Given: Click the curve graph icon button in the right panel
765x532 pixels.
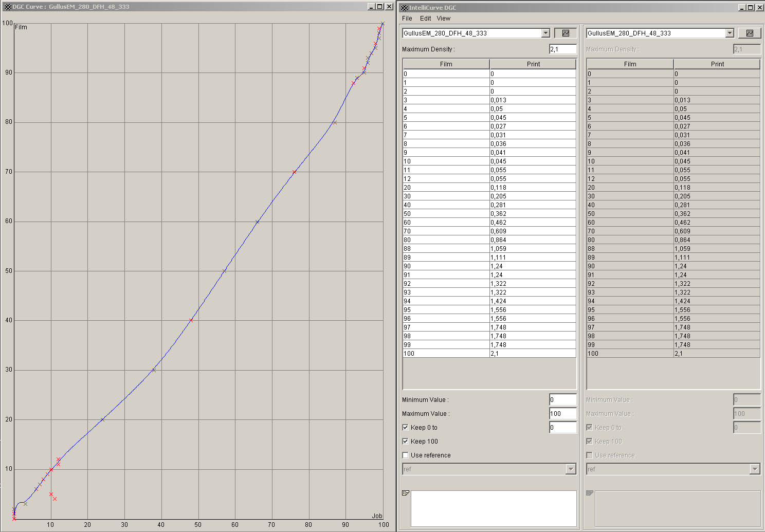Looking at the screenshot, I should click(x=750, y=33).
